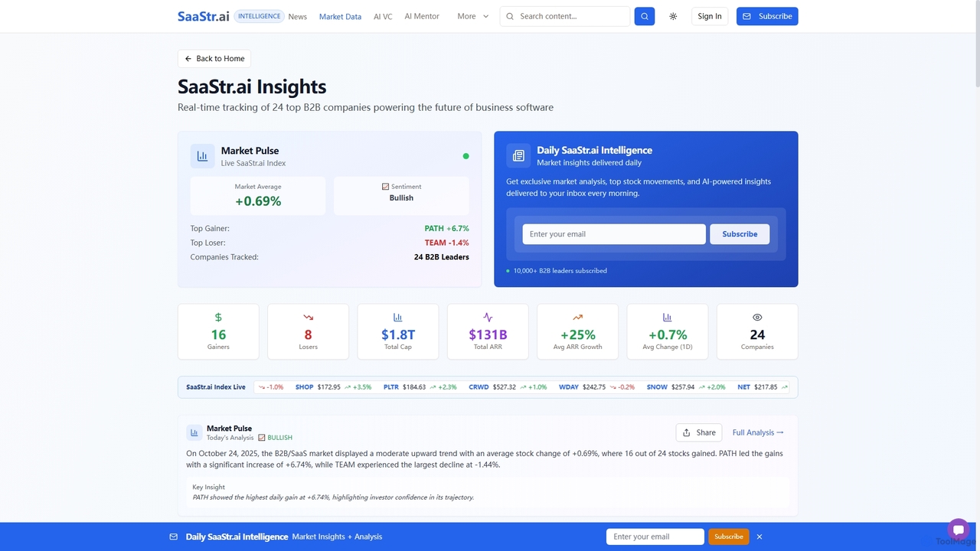
Task: Click the Sign In button
Action: 710,16
